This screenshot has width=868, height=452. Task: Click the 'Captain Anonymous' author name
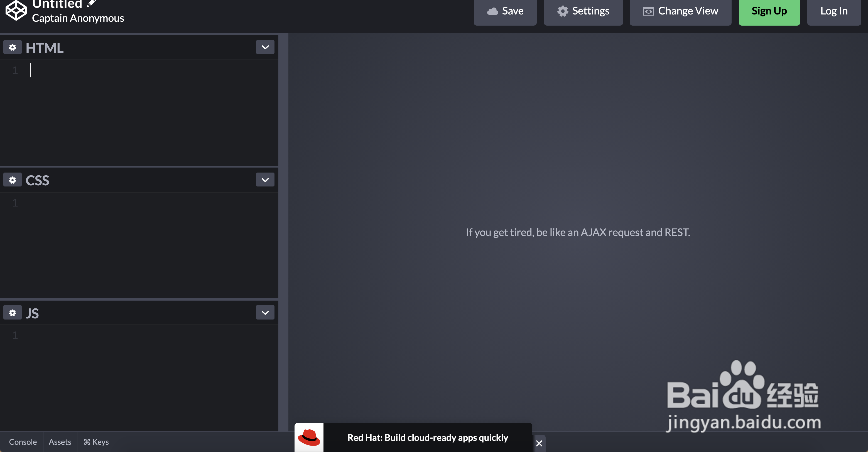pyautogui.click(x=78, y=18)
